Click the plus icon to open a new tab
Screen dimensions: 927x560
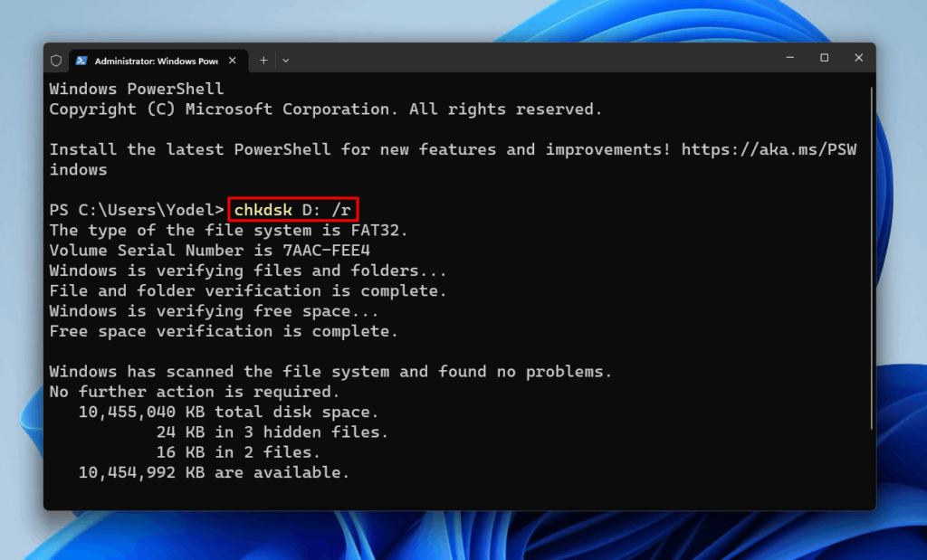tap(262, 60)
